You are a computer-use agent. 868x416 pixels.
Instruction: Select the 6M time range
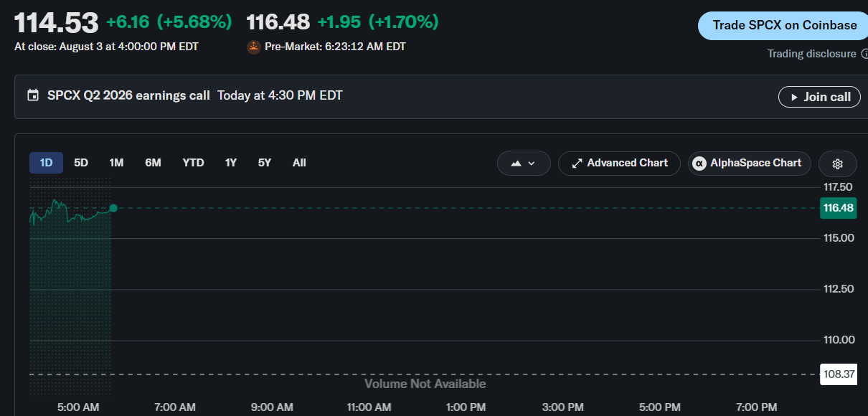click(153, 163)
